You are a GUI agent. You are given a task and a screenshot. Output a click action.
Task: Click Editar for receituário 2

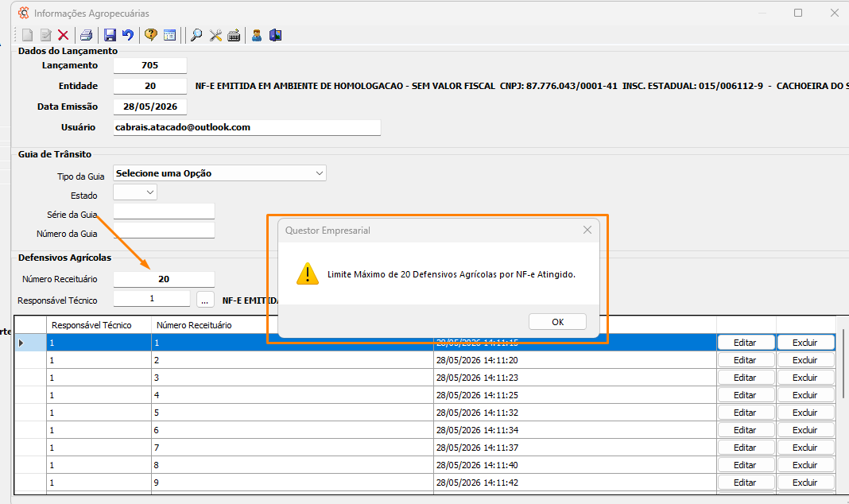point(746,360)
